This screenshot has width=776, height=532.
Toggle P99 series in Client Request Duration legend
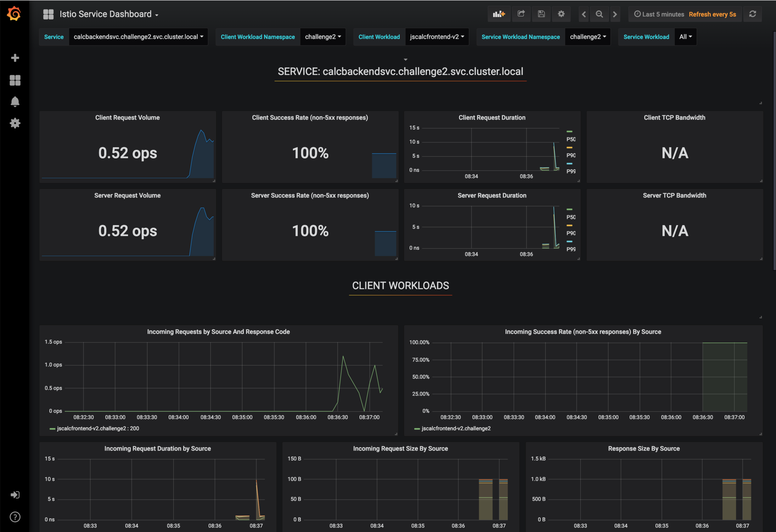click(571, 172)
